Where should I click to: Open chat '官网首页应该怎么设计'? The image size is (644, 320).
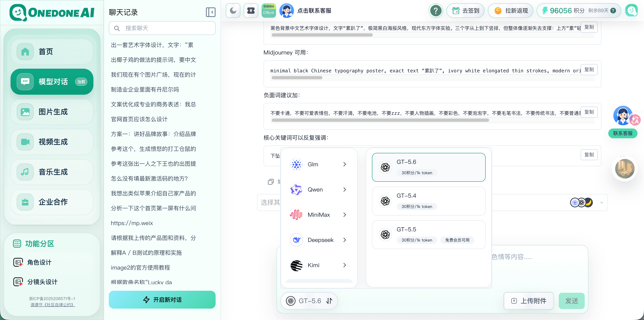tap(139, 119)
